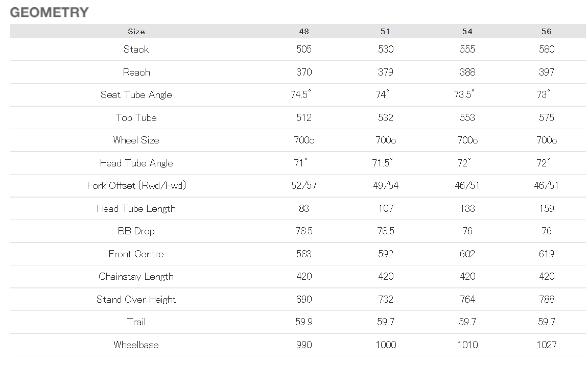
Task: Click the Reach row label
Action: [136, 72]
